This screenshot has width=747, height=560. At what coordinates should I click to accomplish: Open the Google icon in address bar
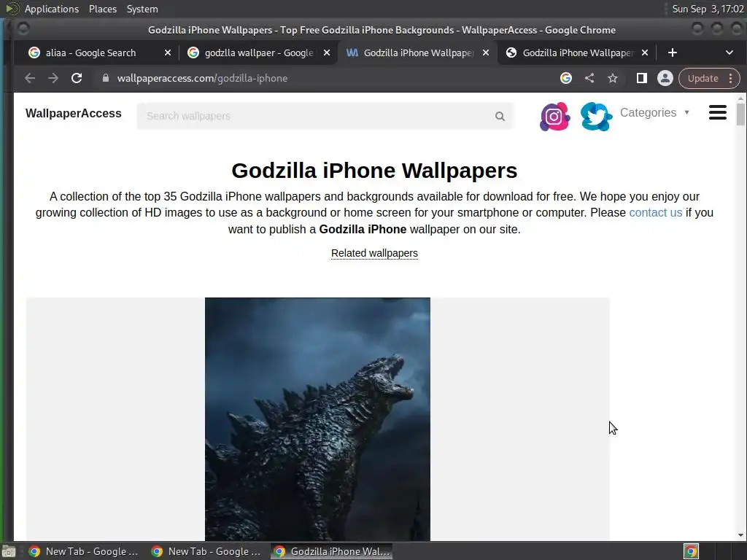[x=566, y=78]
